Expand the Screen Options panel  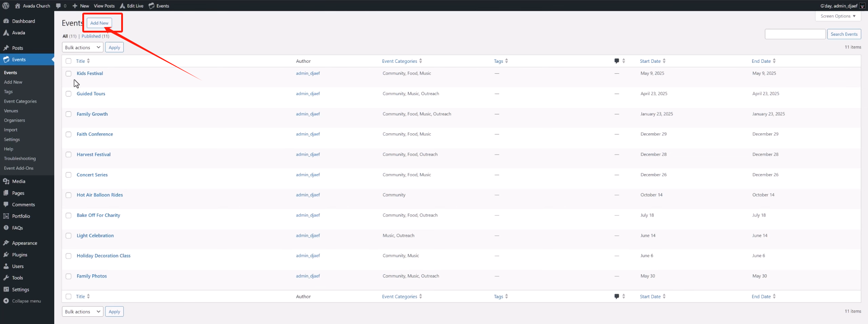[x=838, y=16]
